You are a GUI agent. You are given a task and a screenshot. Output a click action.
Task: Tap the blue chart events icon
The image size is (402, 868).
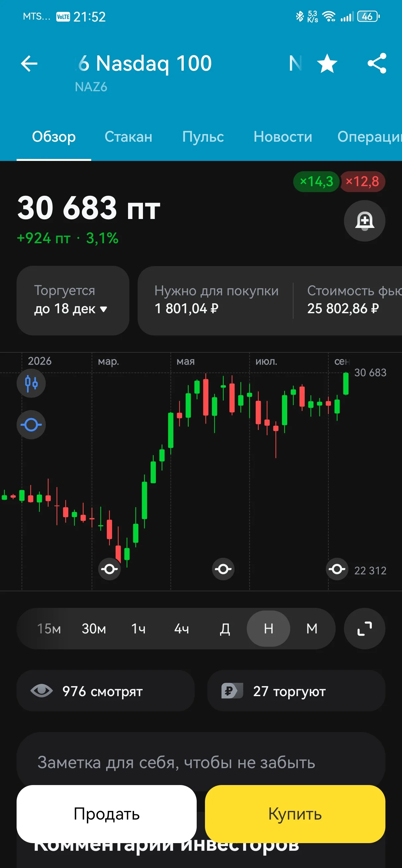pos(31,425)
